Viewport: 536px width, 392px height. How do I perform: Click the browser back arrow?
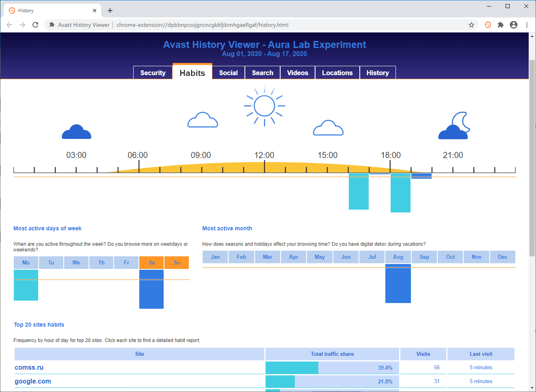pos(9,25)
